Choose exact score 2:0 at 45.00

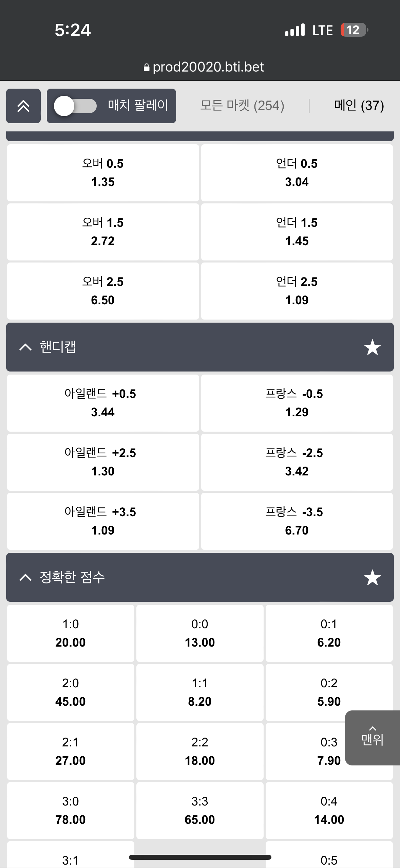coord(71,692)
